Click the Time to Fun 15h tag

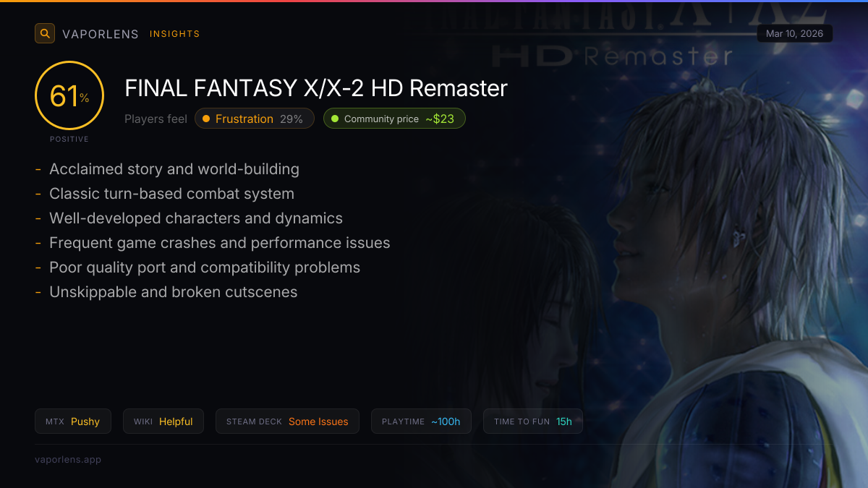pyautogui.click(x=533, y=421)
